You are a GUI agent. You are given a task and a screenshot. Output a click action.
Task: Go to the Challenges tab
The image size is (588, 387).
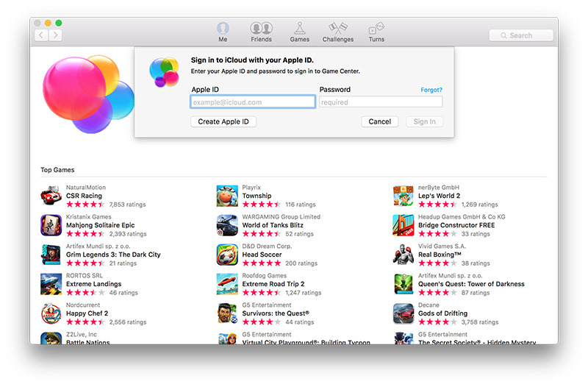(x=338, y=32)
